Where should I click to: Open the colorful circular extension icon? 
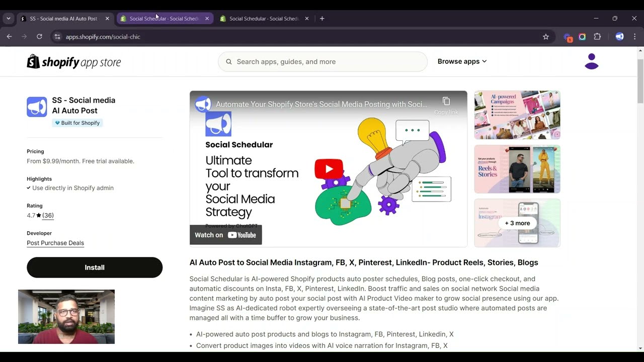click(582, 37)
